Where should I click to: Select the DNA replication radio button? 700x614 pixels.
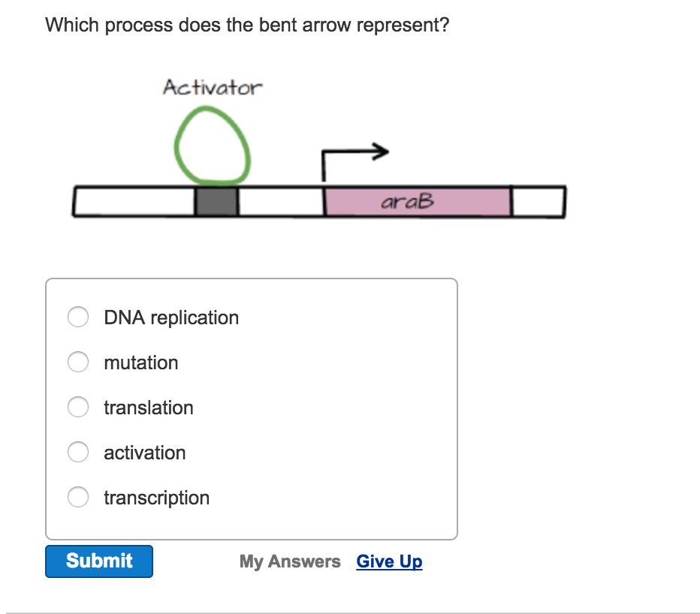click(x=78, y=317)
